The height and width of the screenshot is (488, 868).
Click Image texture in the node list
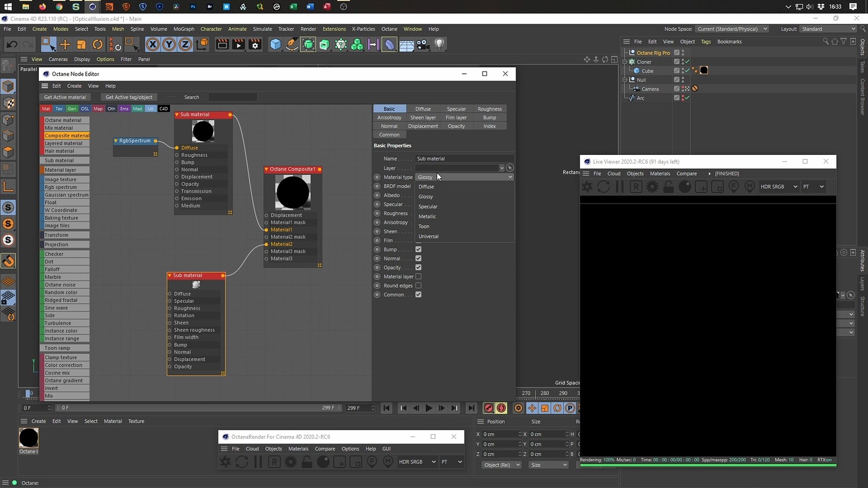pyautogui.click(x=65, y=179)
